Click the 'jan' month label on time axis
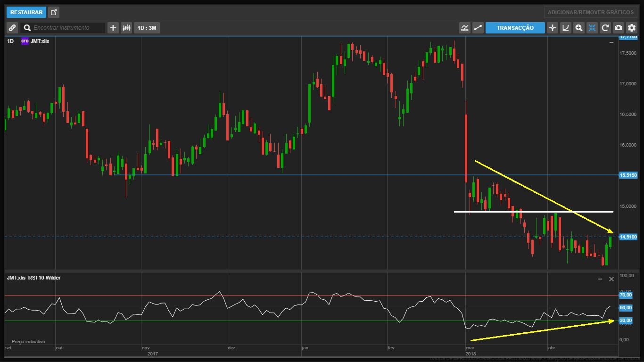 coord(305,348)
